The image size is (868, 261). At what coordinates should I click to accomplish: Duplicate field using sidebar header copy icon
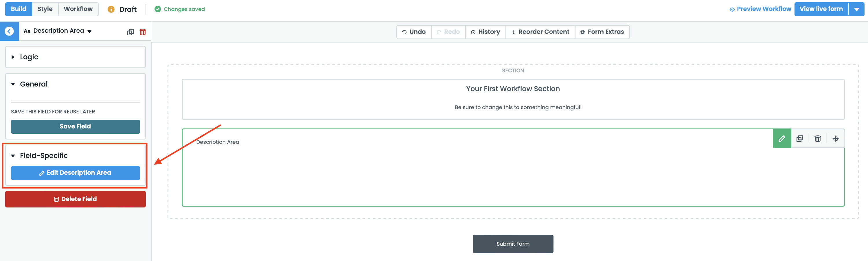pyautogui.click(x=130, y=32)
